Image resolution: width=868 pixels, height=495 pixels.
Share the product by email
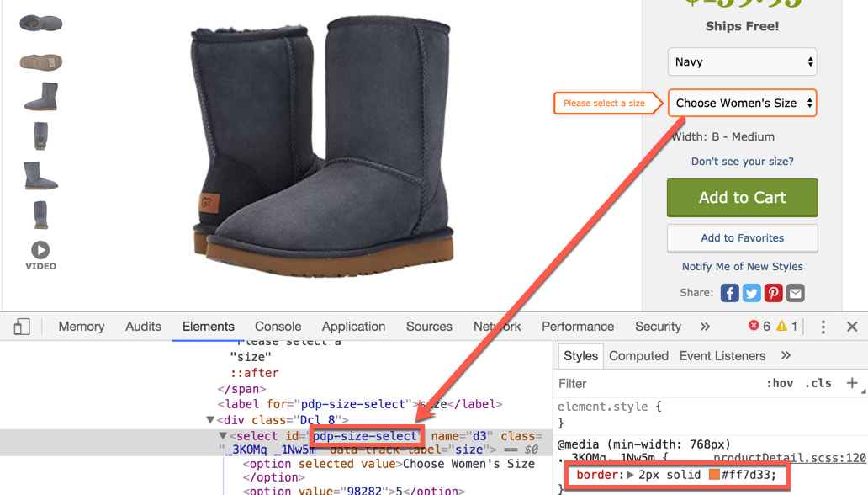click(x=796, y=293)
